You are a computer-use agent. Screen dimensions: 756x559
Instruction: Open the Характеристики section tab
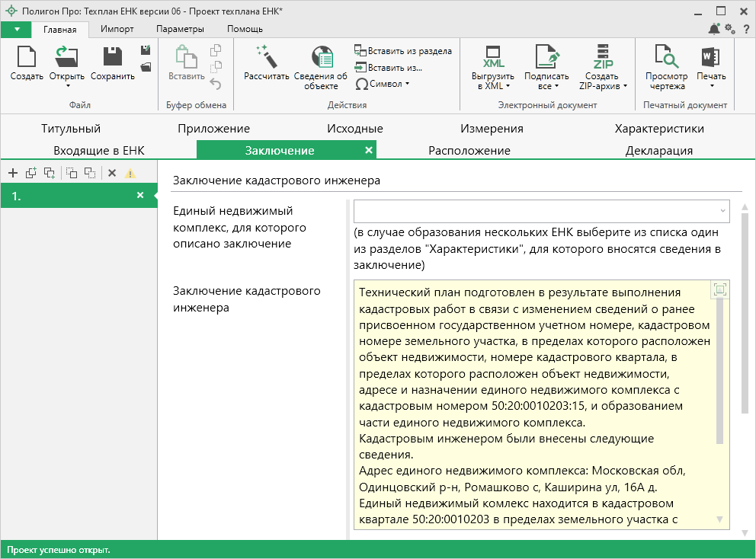(x=658, y=129)
